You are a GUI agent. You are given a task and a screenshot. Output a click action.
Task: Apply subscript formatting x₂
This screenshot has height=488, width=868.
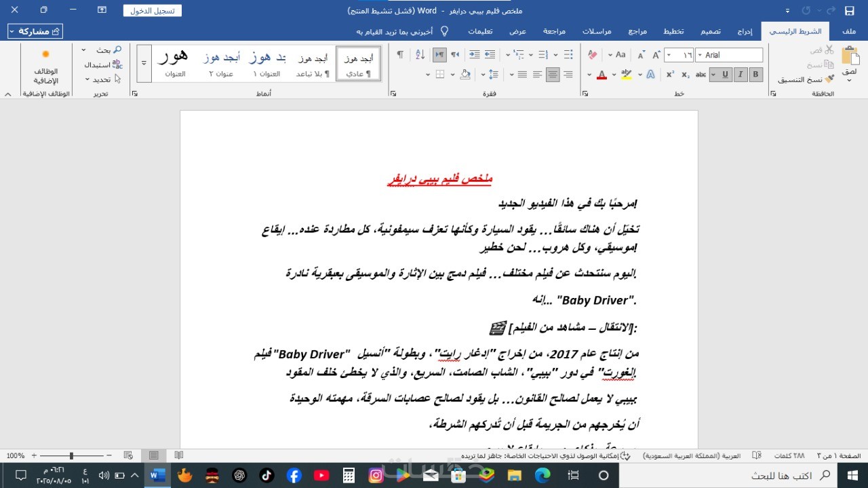pyautogui.click(x=686, y=75)
